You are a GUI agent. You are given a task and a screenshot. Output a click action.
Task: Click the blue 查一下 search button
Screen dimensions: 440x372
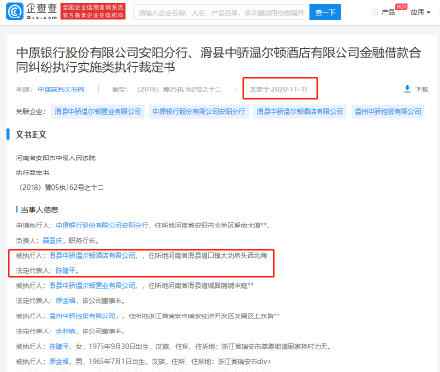tap(325, 12)
